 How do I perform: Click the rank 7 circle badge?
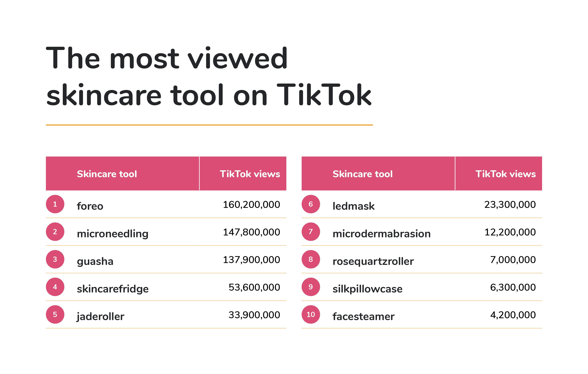[x=311, y=232]
